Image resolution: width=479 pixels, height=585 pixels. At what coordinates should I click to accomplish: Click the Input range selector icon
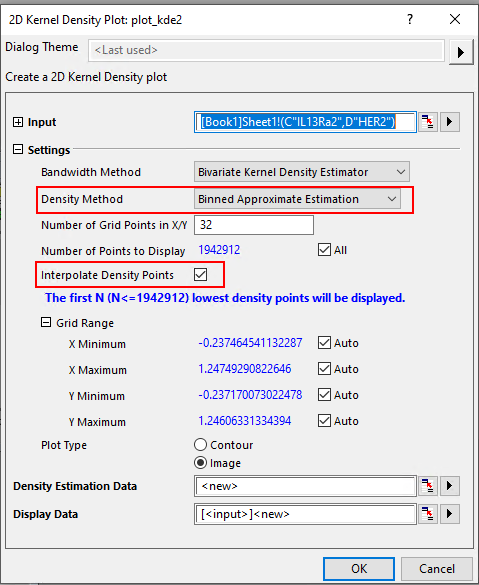[428, 122]
